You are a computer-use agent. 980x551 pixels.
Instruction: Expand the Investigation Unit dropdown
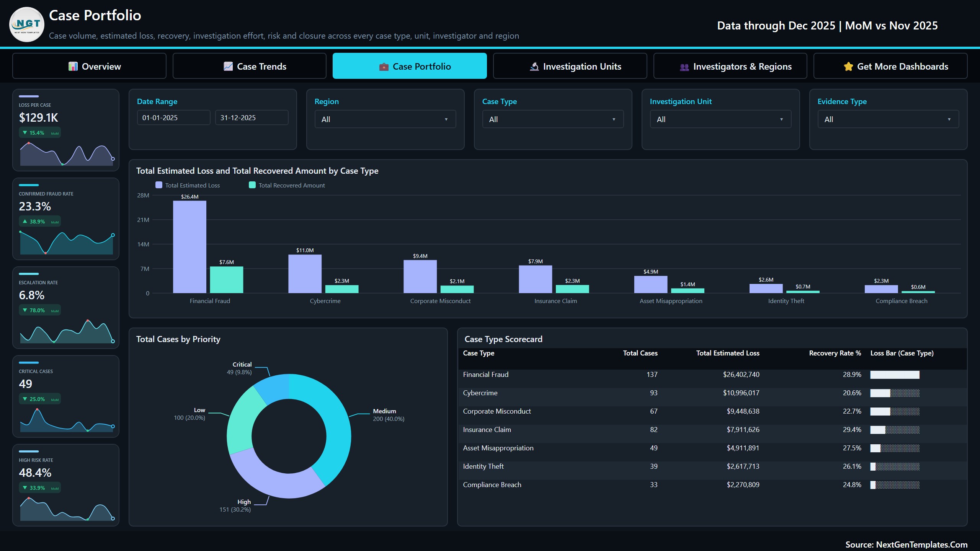pos(721,119)
